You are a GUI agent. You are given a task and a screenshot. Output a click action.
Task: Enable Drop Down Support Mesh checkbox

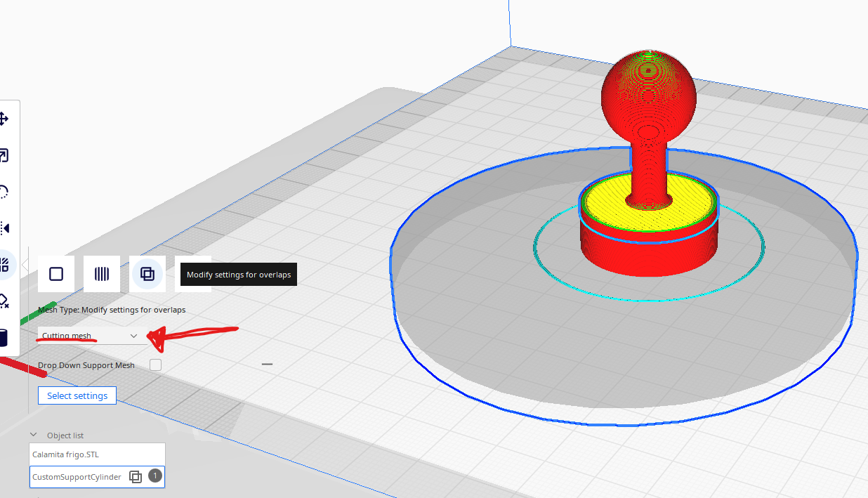155,365
